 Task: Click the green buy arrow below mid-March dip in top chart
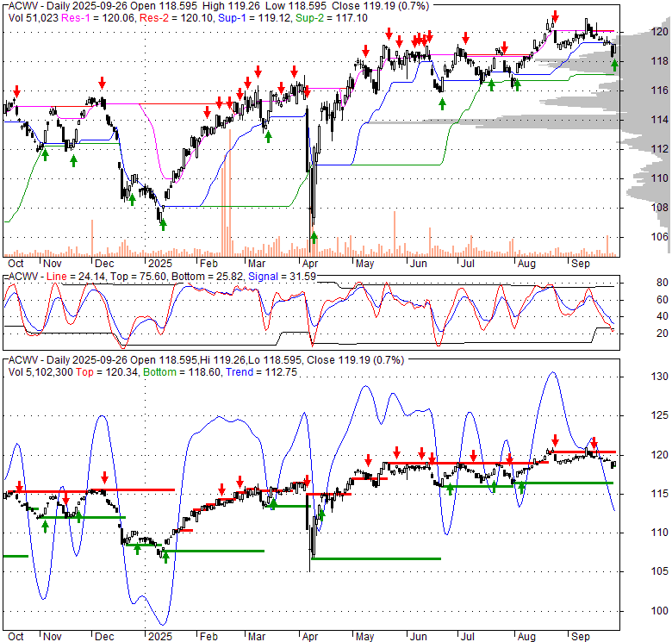pyautogui.click(x=268, y=137)
